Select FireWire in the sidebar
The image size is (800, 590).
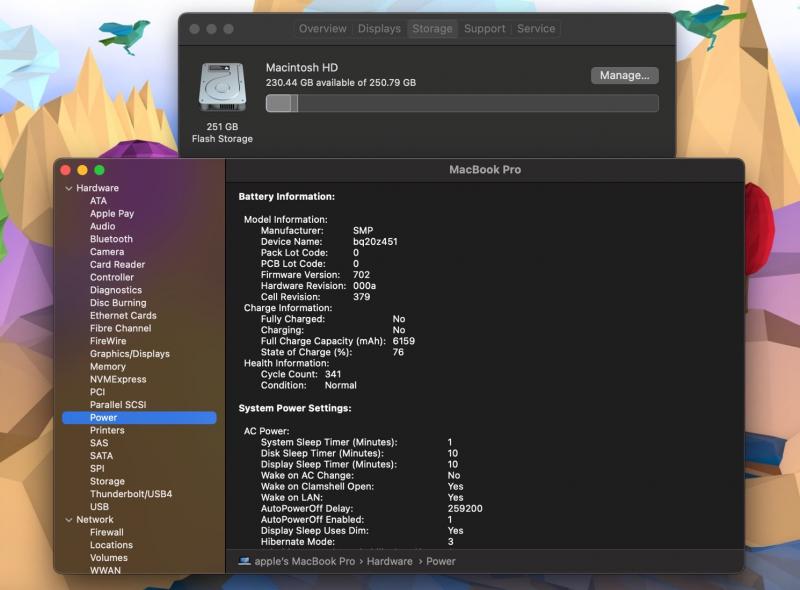pyautogui.click(x=108, y=341)
